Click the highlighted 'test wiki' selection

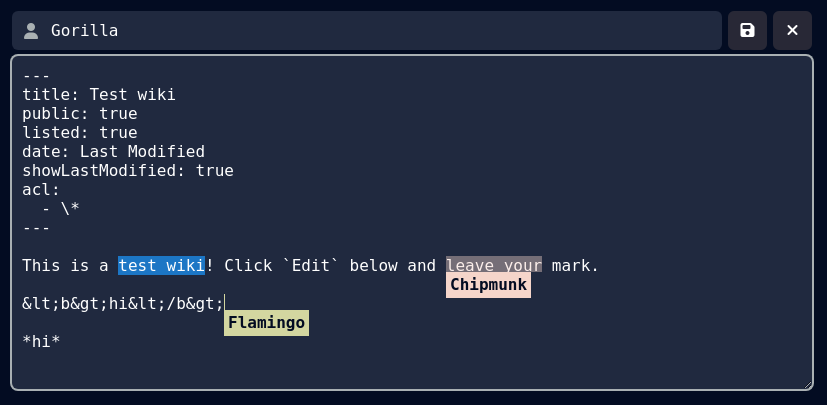pyautogui.click(x=161, y=265)
